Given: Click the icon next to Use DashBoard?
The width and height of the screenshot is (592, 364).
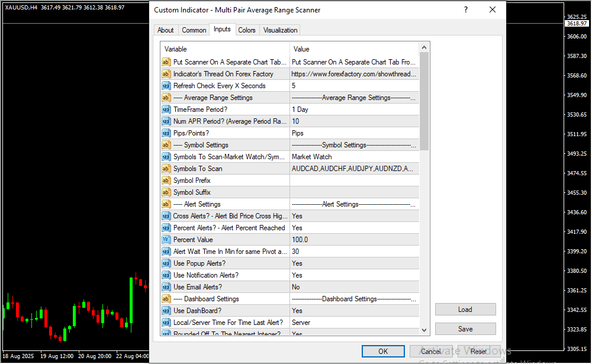Looking at the screenshot, I should pos(166,311).
